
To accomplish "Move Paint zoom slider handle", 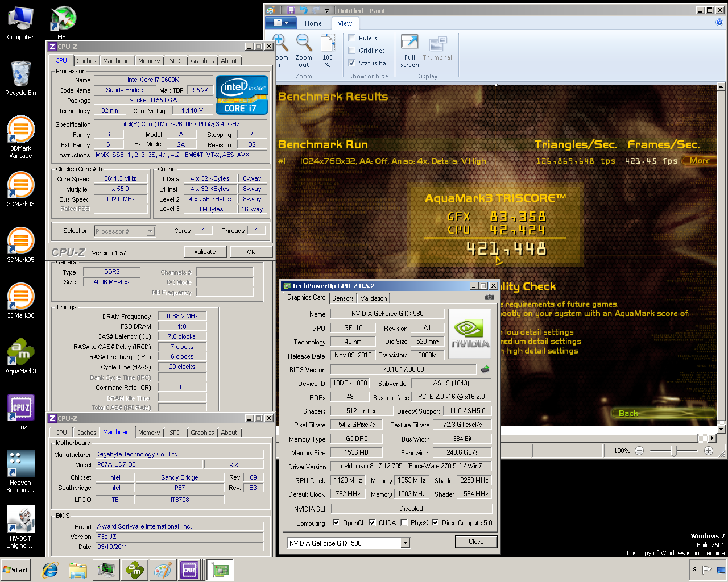I will [x=674, y=451].
